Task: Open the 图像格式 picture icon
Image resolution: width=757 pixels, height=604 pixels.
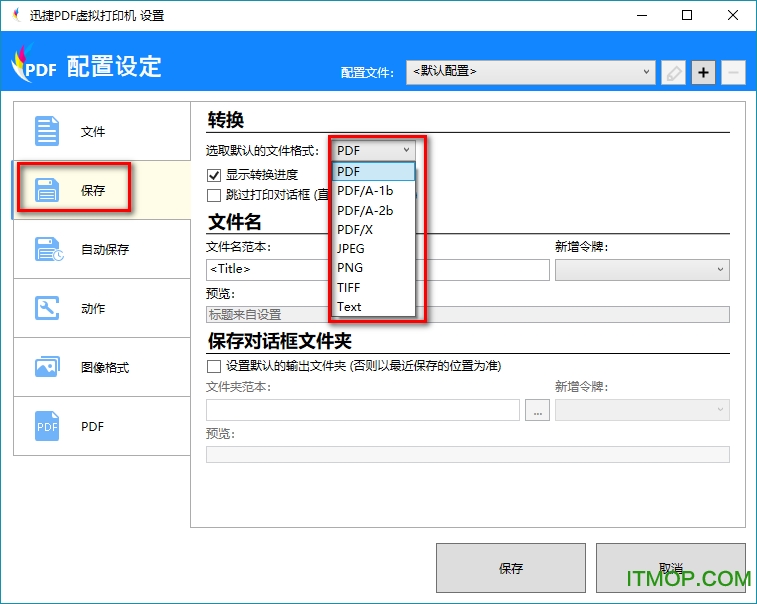Action: coord(47,367)
